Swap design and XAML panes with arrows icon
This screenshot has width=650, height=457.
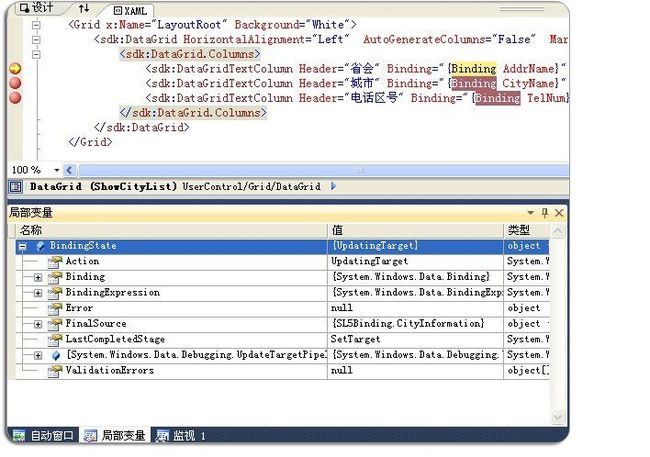[x=84, y=8]
